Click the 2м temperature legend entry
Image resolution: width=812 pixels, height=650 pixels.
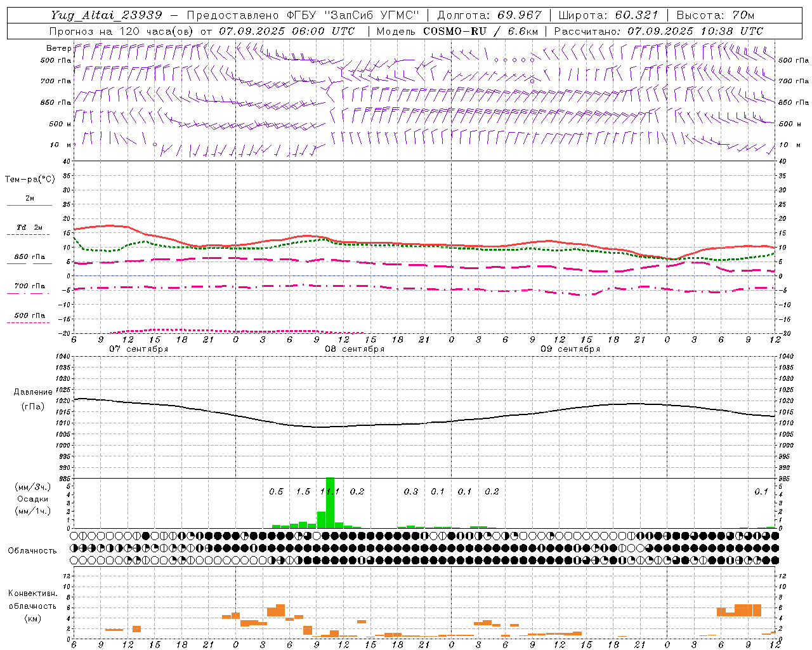pyautogui.click(x=29, y=199)
